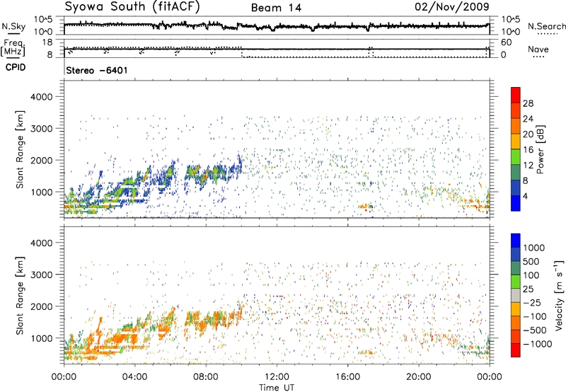
Task: Click the 18 tick on frequency axis
Action: click(x=47, y=42)
